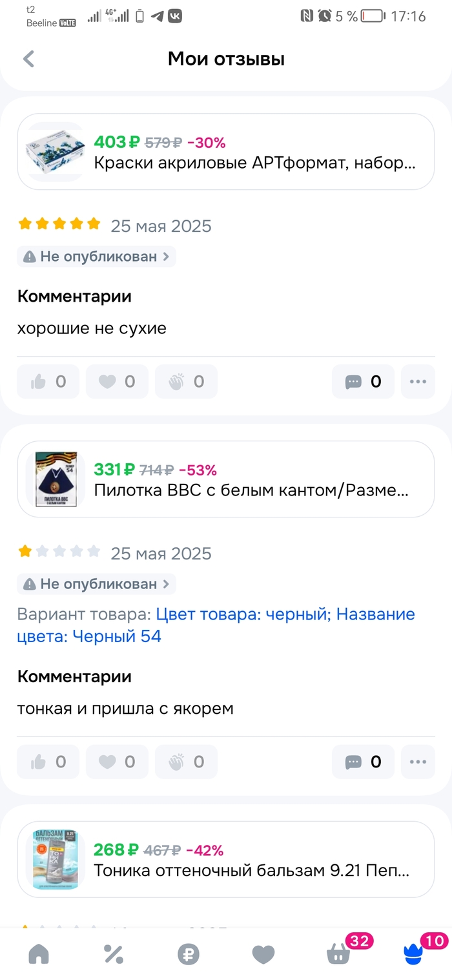Tap the back arrow in header
The image size is (452, 980).
point(28,59)
